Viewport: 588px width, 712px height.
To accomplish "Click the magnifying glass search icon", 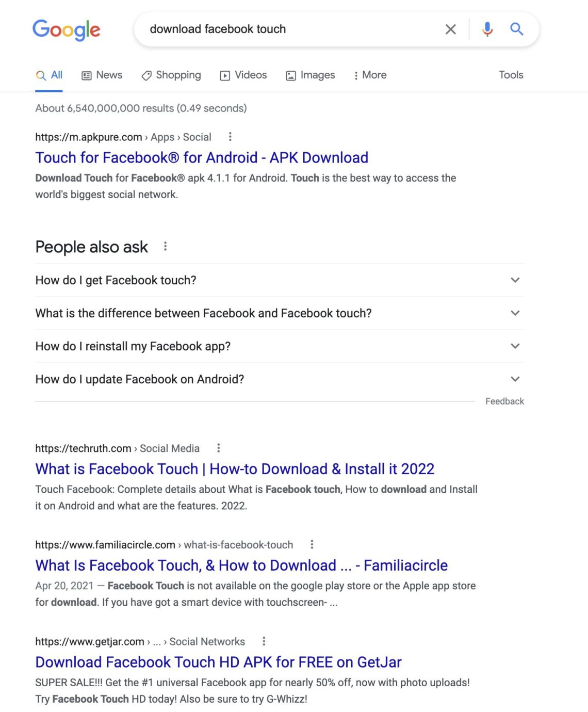I will tap(516, 29).
